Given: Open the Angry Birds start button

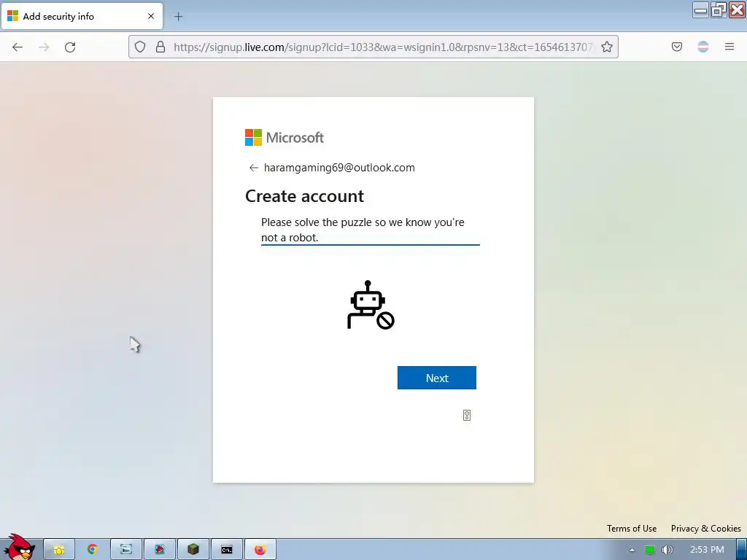Looking at the screenshot, I should point(19,548).
